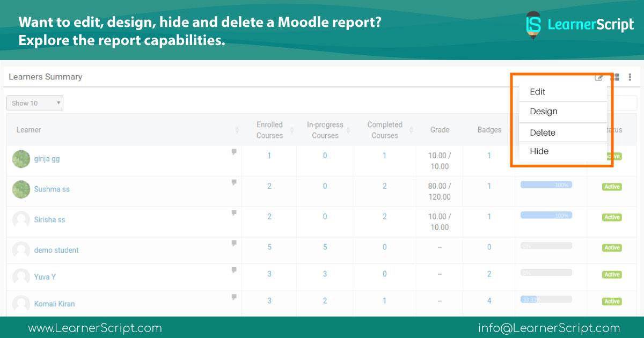Sort by the Enrolled Courses column arrows
The width and height of the screenshot is (644, 338).
tap(292, 130)
